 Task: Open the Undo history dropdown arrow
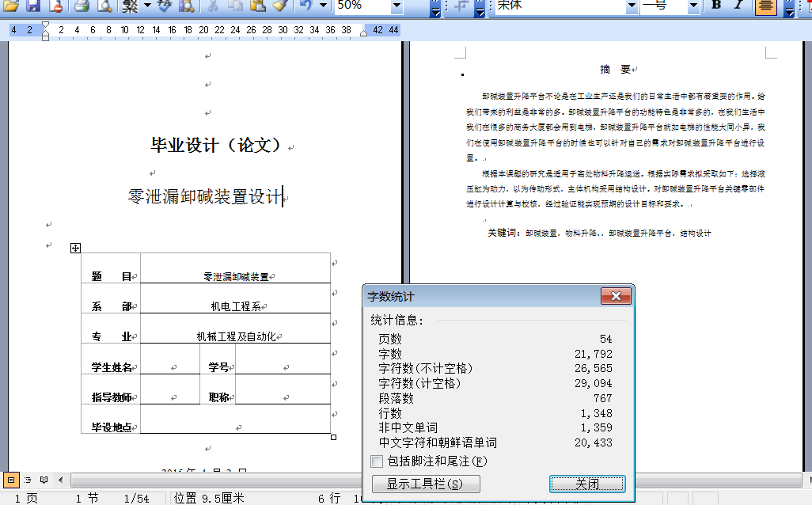point(324,6)
